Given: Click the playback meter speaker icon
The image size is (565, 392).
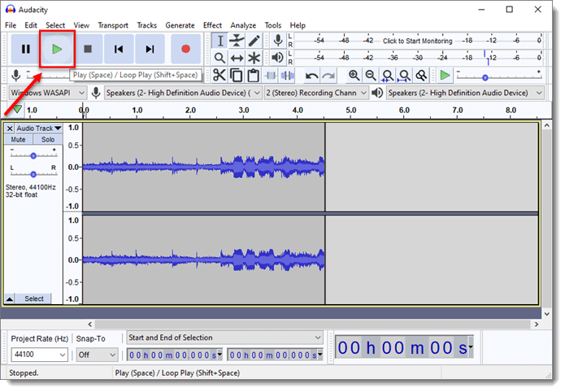Looking at the screenshot, I should click(x=278, y=58).
